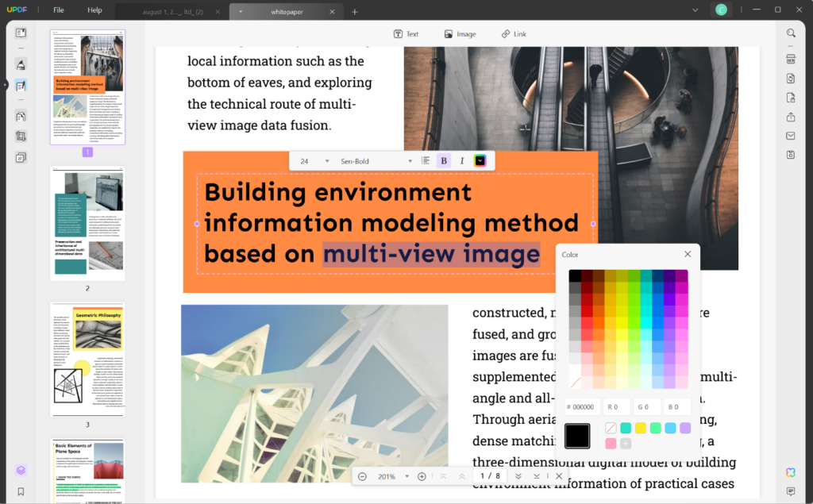
Task: Click the Share upload icon in right sidebar
Action: pyautogui.click(x=791, y=117)
